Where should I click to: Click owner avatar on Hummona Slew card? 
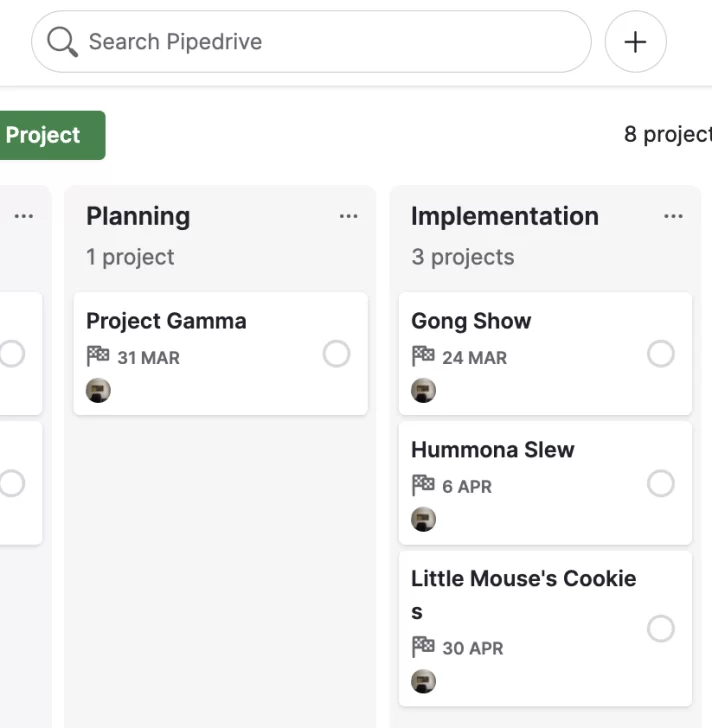[x=423, y=519]
